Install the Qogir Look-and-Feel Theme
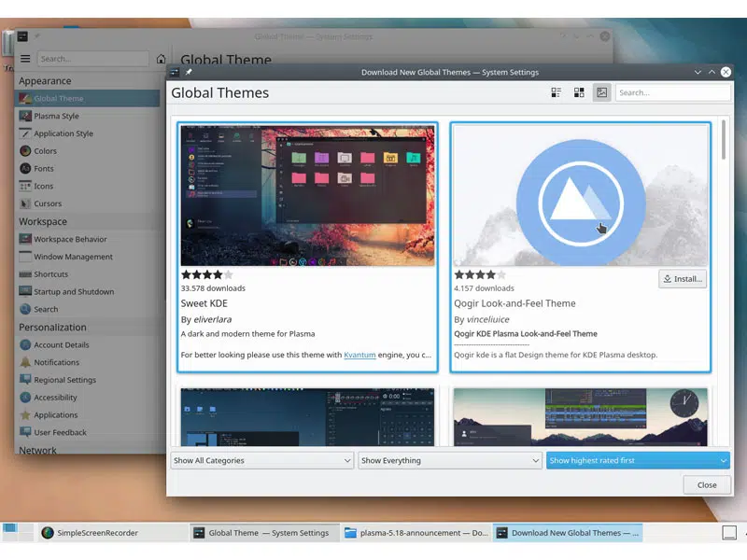The height and width of the screenshot is (560, 747). coord(682,279)
